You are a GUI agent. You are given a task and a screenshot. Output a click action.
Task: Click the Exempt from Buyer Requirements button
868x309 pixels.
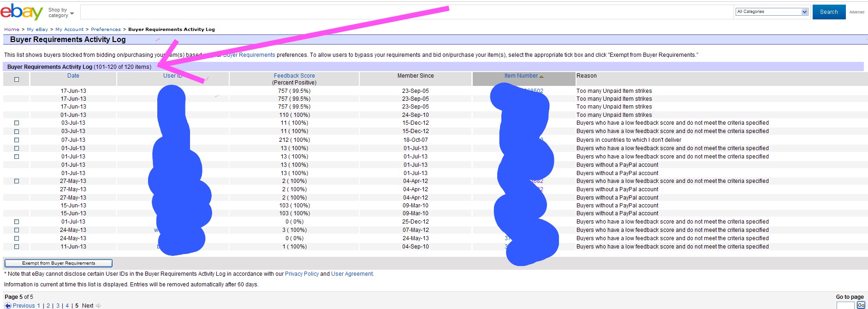[x=59, y=263]
